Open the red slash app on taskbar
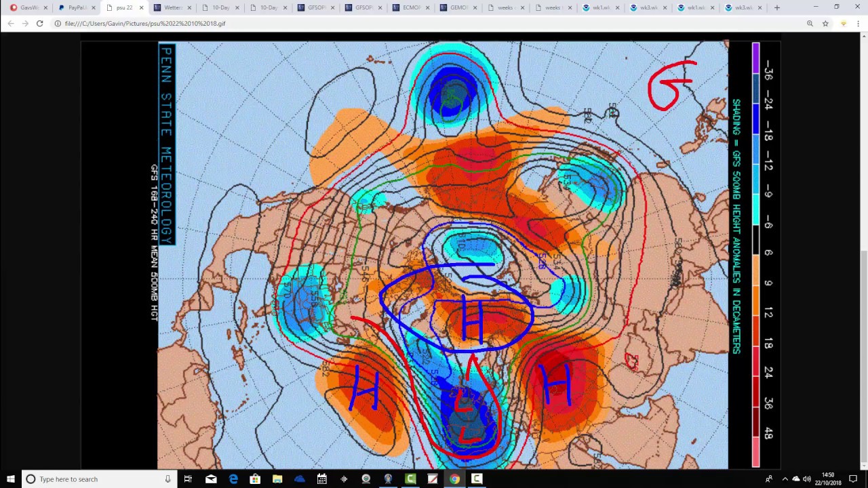868x488 pixels. (x=433, y=479)
